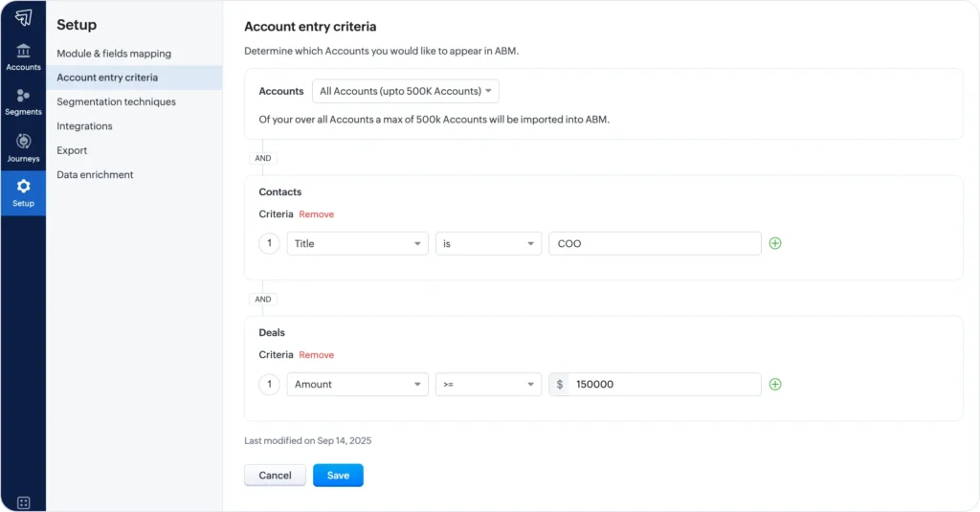Open the 'is' operator dropdown

tap(488, 243)
